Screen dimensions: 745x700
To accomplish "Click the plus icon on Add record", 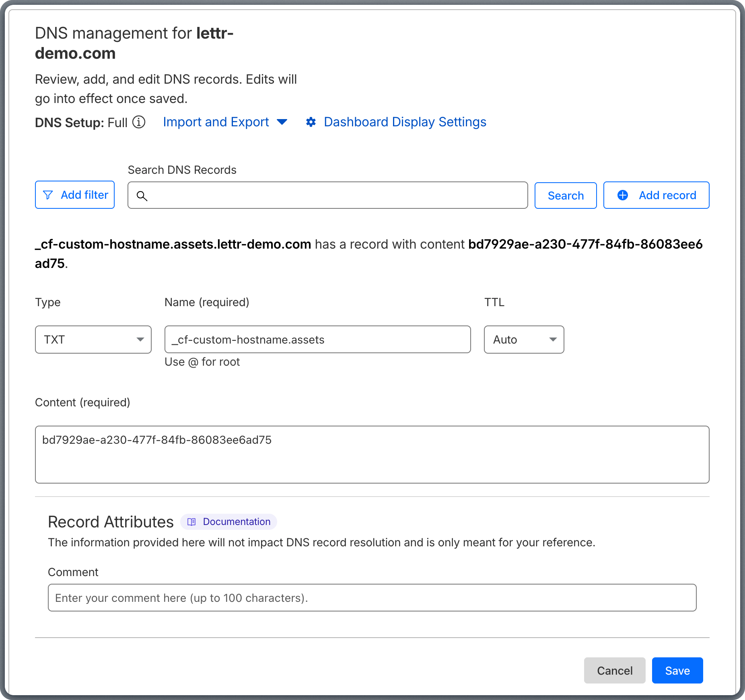I will point(623,195).
